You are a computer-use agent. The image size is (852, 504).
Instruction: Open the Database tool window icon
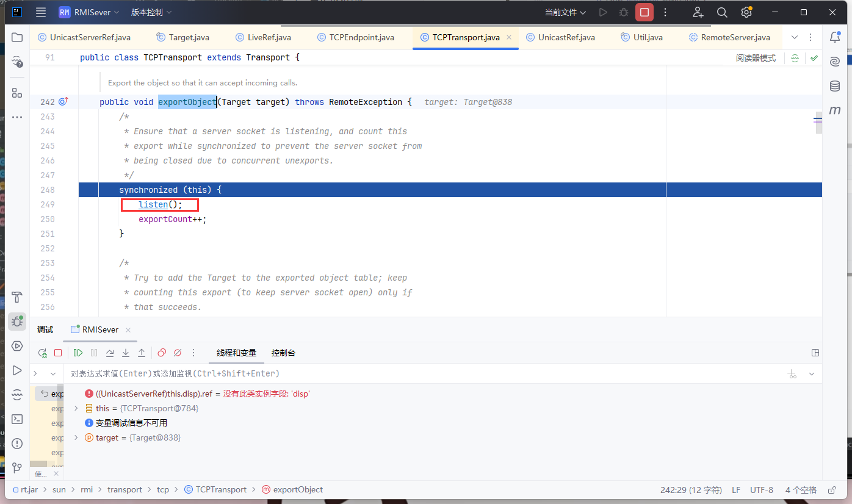tap(834, 86)
